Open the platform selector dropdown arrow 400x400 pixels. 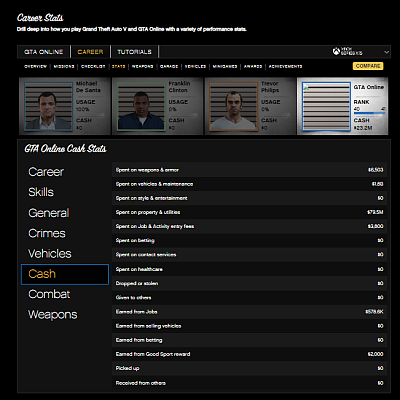[386, 52]
